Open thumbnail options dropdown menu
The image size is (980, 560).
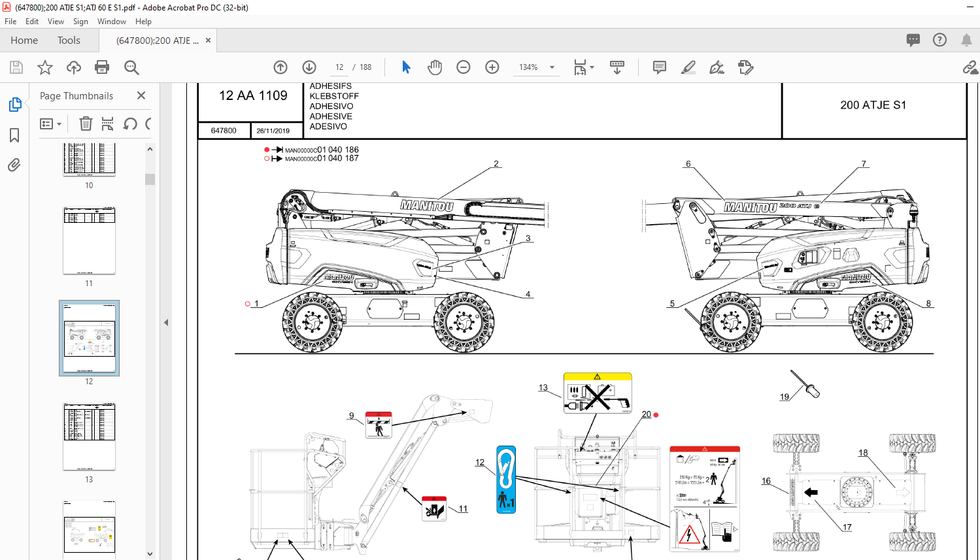click(50, 124)
